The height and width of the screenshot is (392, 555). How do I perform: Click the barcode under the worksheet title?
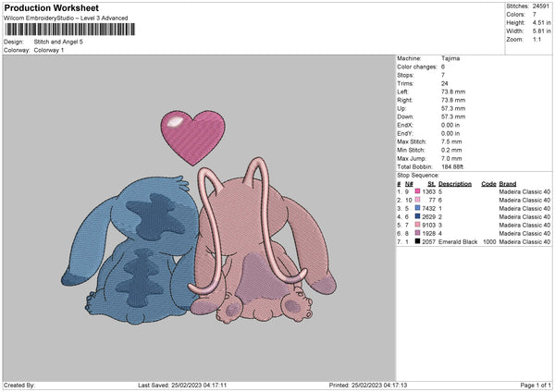click(x=70, y=29)
